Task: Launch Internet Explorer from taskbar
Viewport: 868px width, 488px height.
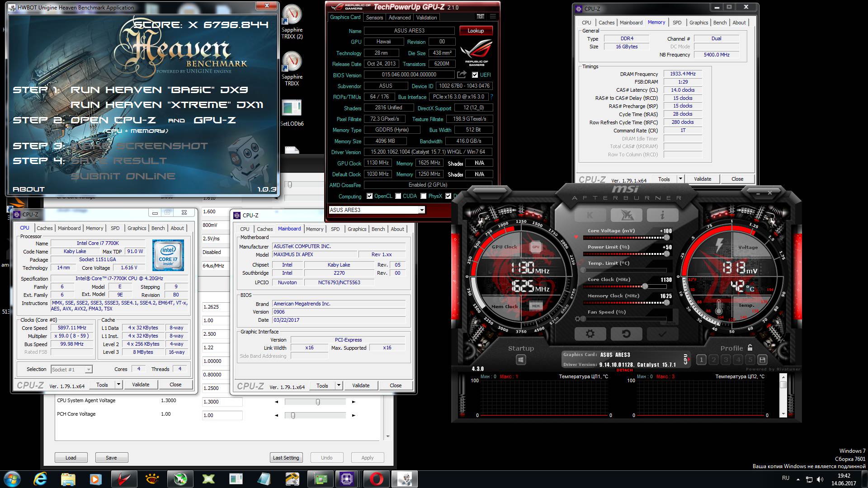Action: point(40,479)
